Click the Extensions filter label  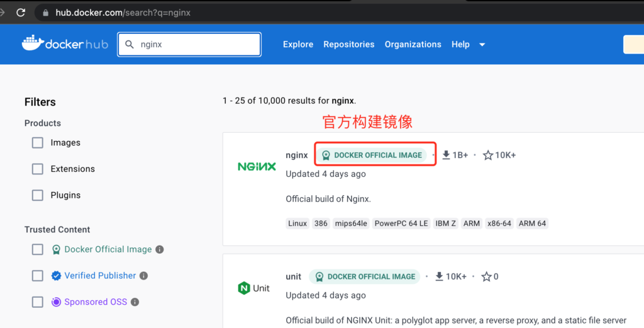(73, 169)
